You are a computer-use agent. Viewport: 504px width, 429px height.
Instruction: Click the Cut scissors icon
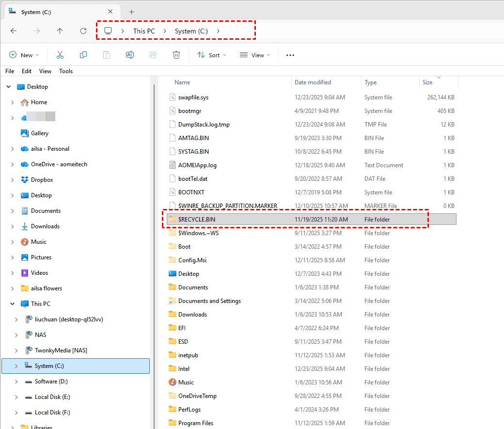(60, 55)
